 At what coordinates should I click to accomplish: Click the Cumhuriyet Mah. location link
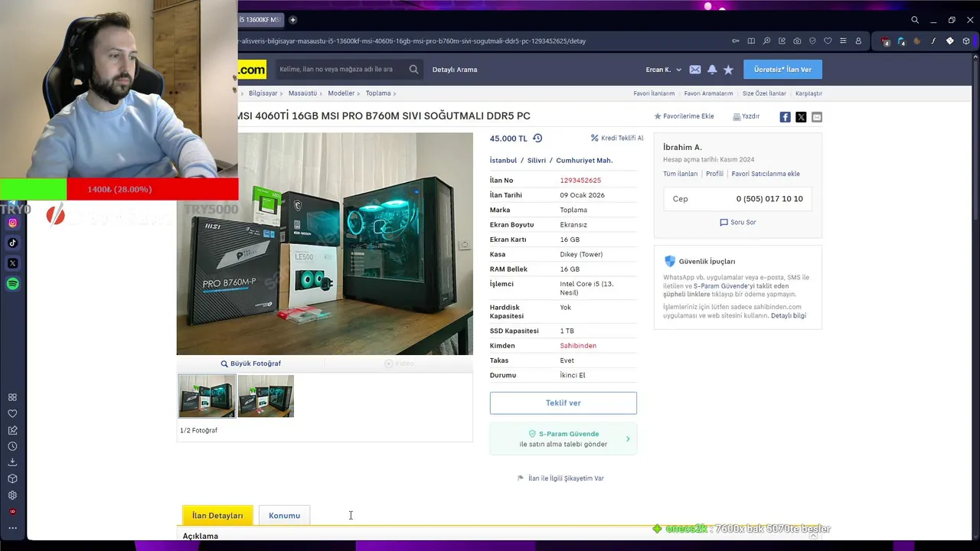[x=584, y=161]
